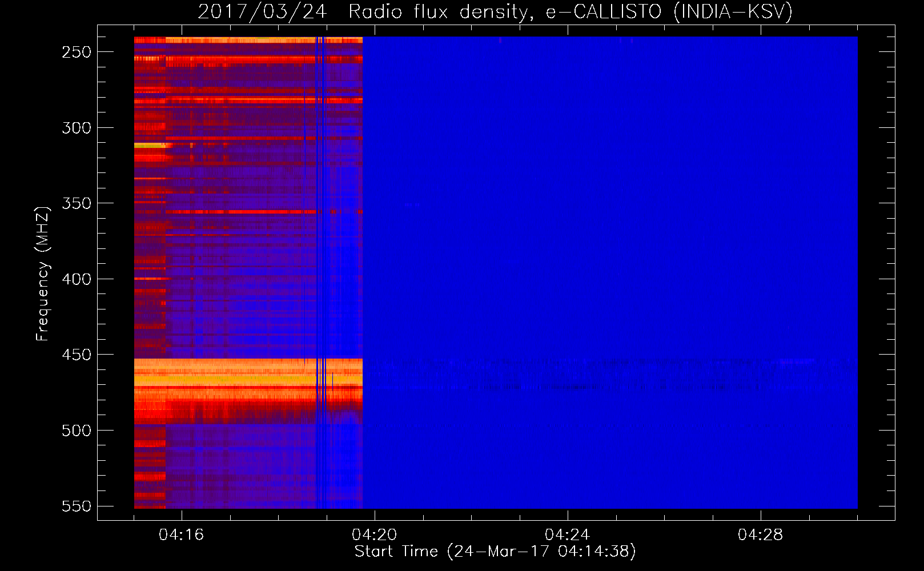Click the 04:16 time tick label
This screenshot has width=924, height=571.
182,534
